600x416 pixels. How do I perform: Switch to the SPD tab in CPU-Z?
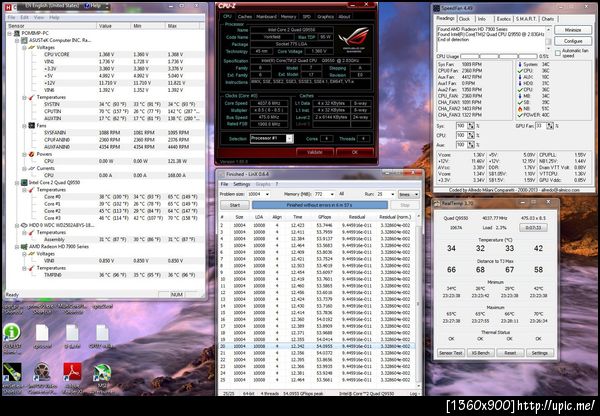click(307, 17)
